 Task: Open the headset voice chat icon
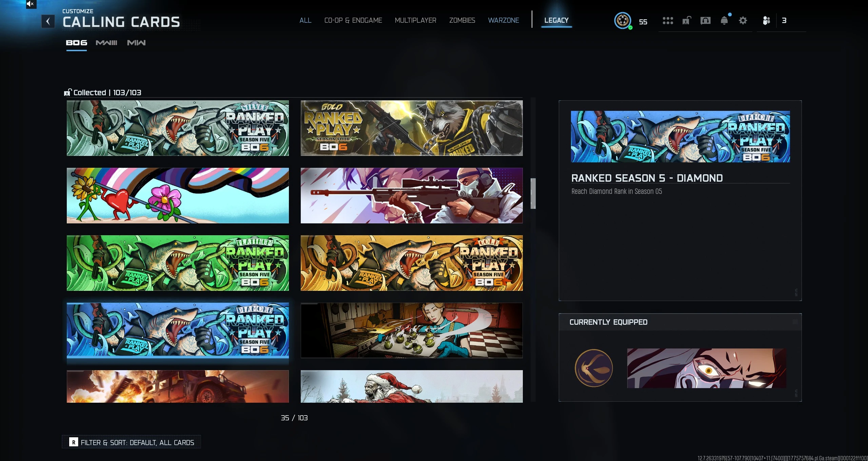pos(705,21)
